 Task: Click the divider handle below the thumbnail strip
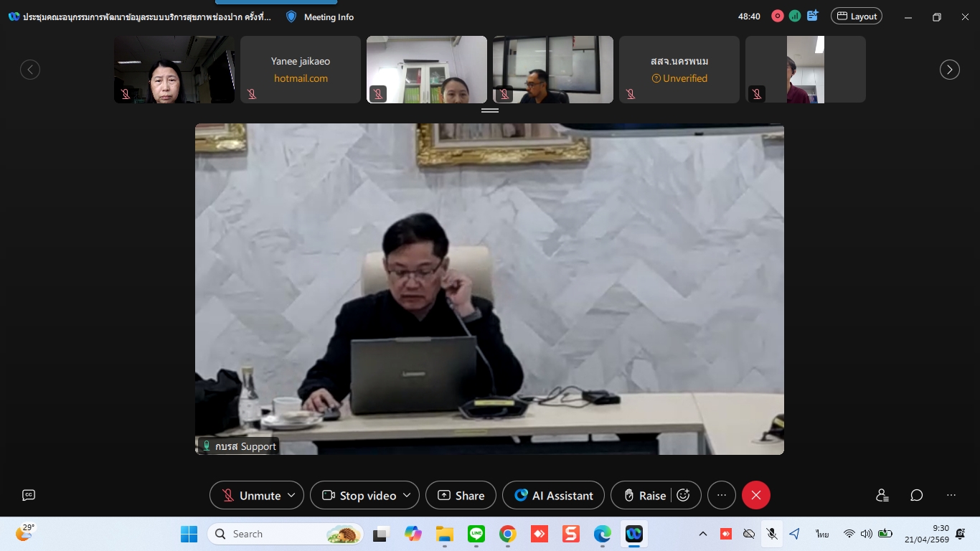[x=490, y=110]
